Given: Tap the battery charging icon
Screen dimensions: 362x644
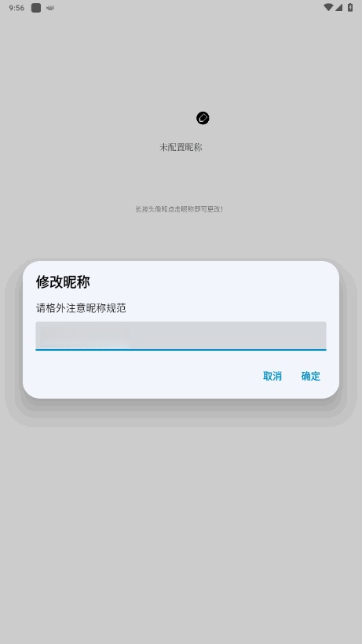Looking at the screenshot, I should point(350,7).
